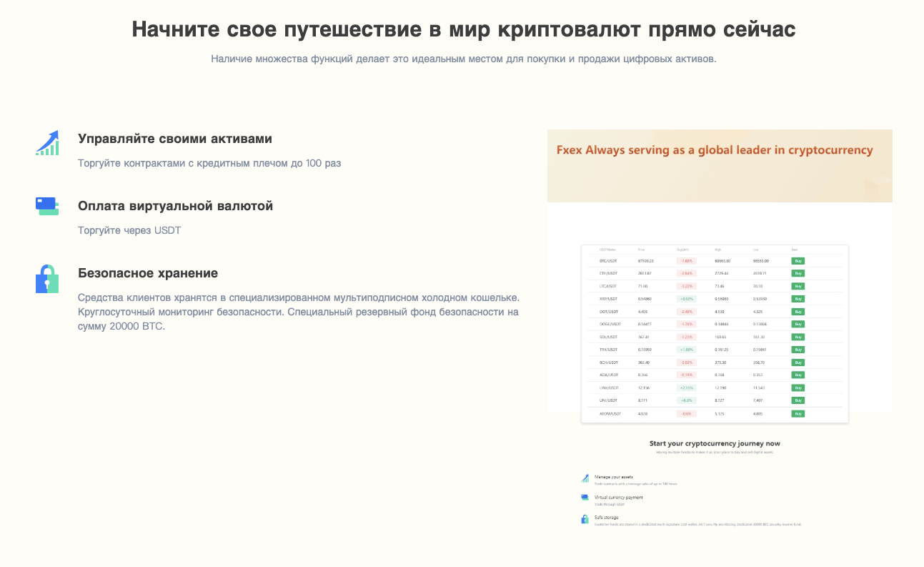This screenshot has width=924, height=567.
Task: Click Buy in the UNI/USDT row
Action: (798, 400)
